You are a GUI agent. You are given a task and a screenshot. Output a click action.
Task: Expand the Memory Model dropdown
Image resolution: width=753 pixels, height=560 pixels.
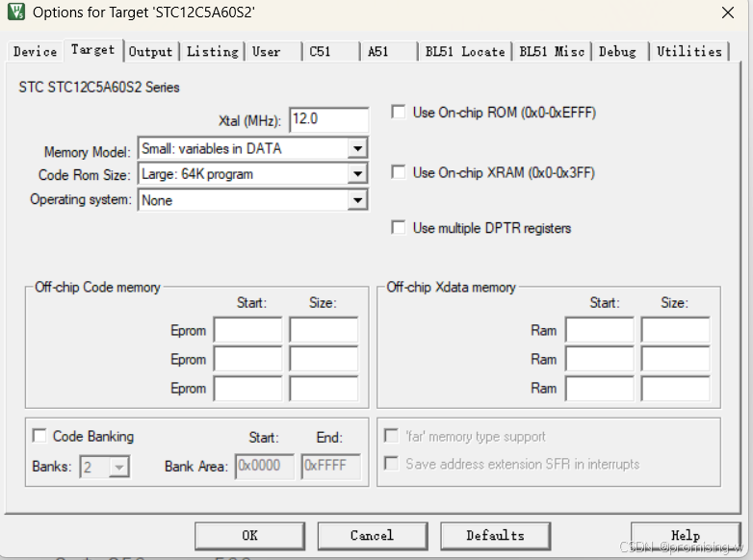tap(358, 148)
